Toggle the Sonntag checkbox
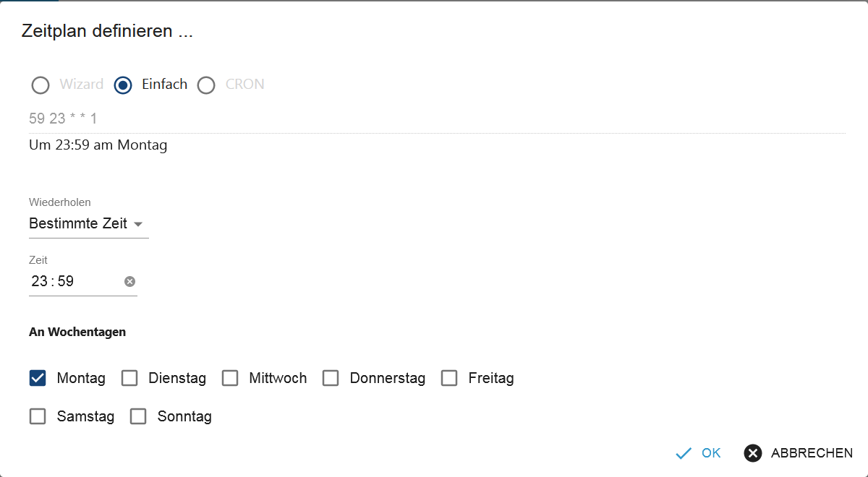Image resolution: width=868 pixels, height=477 pixels. click(x=138, y=416)
